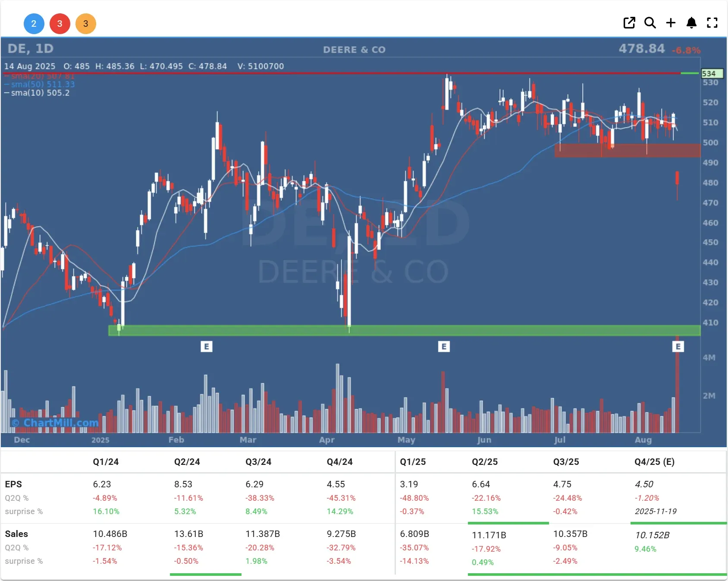Click the EPS row label
Image resolution: width=728 pixels, height=581 pixels.
pyautogui.click(x=13, y=484)
